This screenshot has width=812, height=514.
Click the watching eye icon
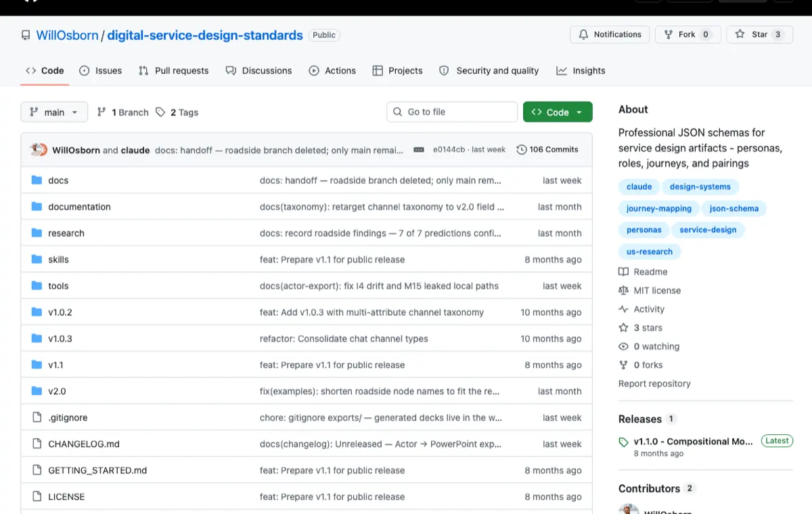click(x=623, y=346)
